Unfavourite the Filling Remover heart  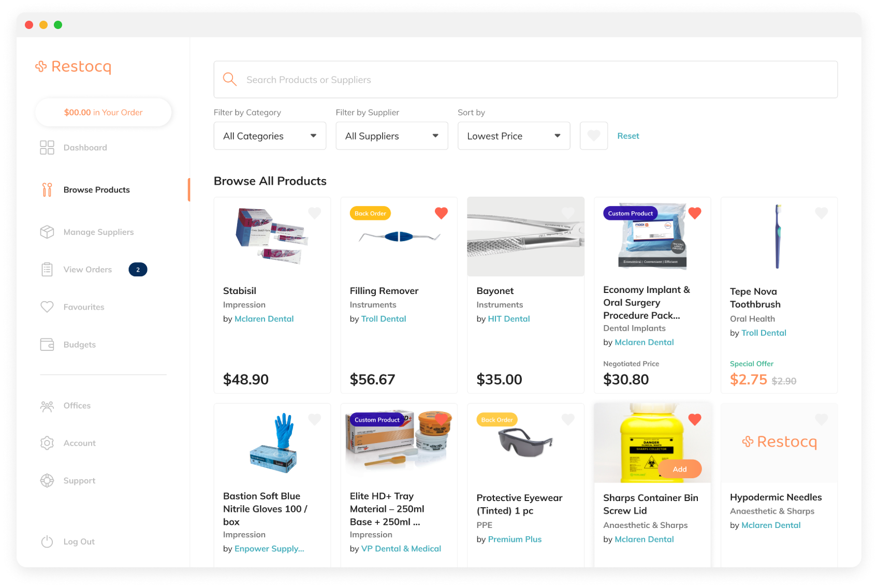(441, 213)
